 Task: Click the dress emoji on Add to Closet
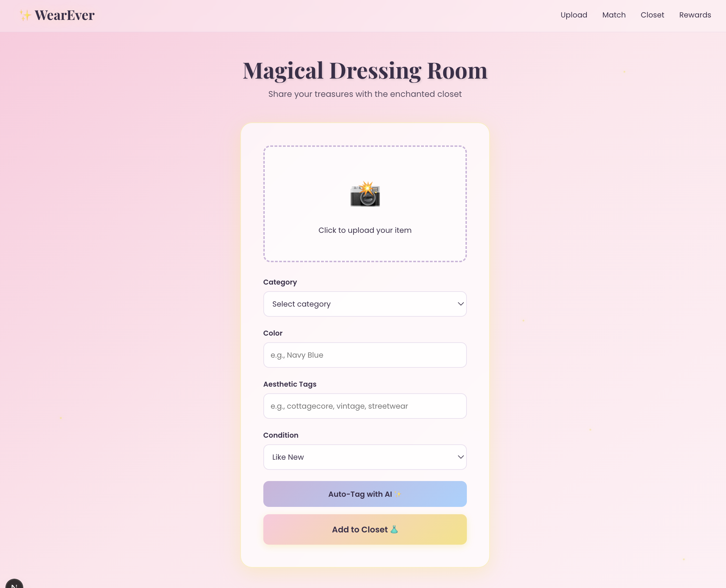394,529
